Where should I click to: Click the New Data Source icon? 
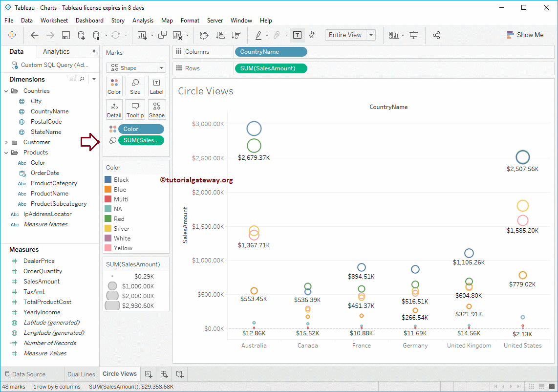(81, 35)
